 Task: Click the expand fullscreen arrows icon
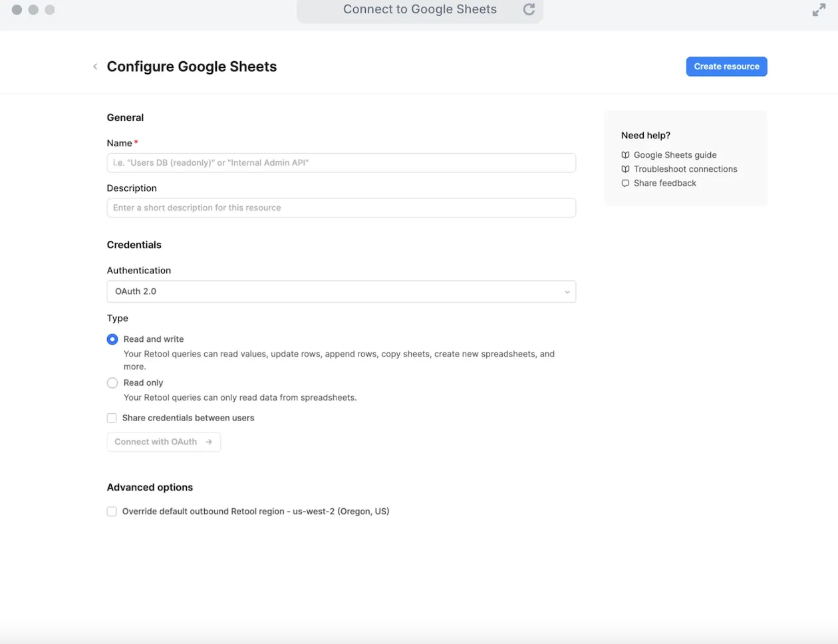tap(819, 10)
